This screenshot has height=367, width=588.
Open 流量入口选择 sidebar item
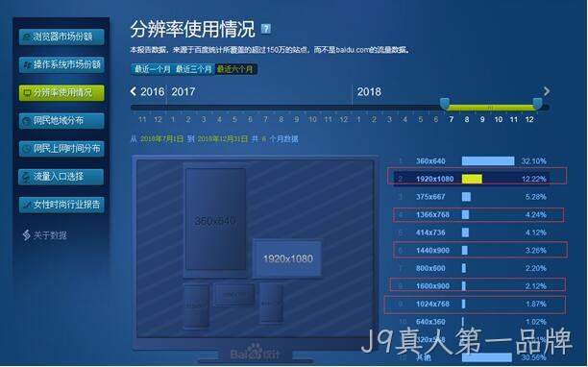[x=61, y=177]
